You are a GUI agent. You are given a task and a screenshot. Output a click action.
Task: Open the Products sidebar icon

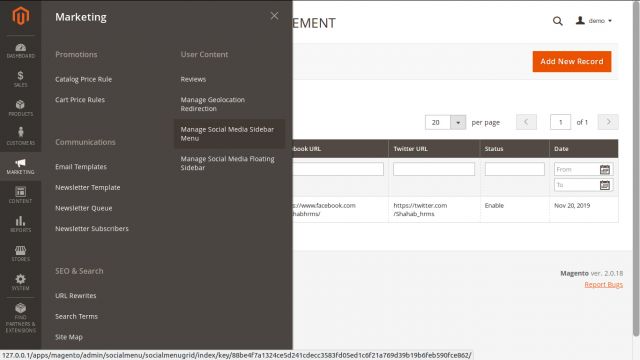20,108
